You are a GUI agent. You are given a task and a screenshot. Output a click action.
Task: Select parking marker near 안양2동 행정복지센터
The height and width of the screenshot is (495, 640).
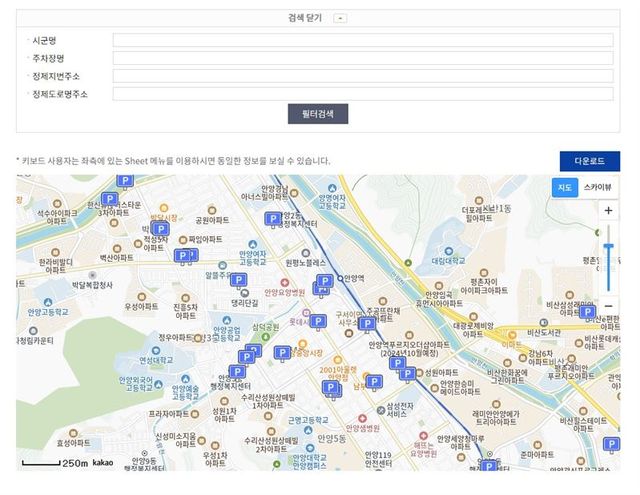click(x=272, y=219)
